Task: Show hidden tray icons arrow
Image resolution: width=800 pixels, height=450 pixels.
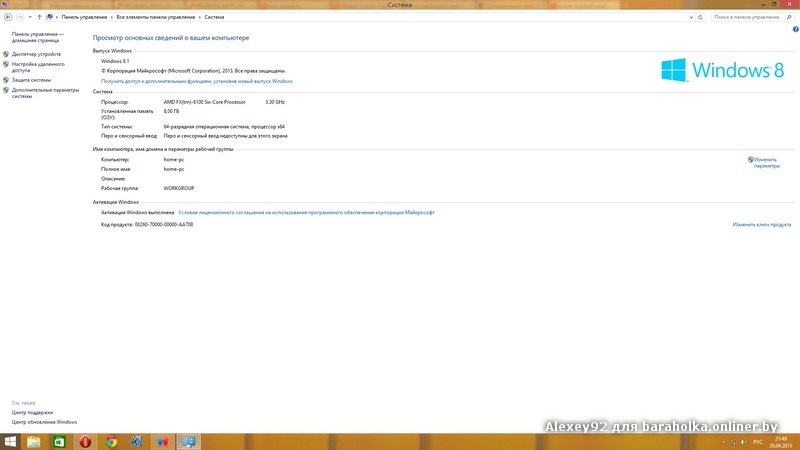Action: [x=723, y=442]
